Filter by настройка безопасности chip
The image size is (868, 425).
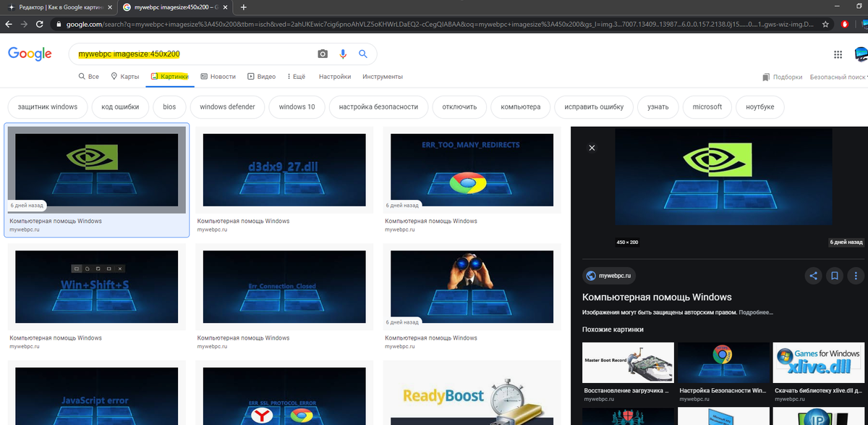[379, 107]
